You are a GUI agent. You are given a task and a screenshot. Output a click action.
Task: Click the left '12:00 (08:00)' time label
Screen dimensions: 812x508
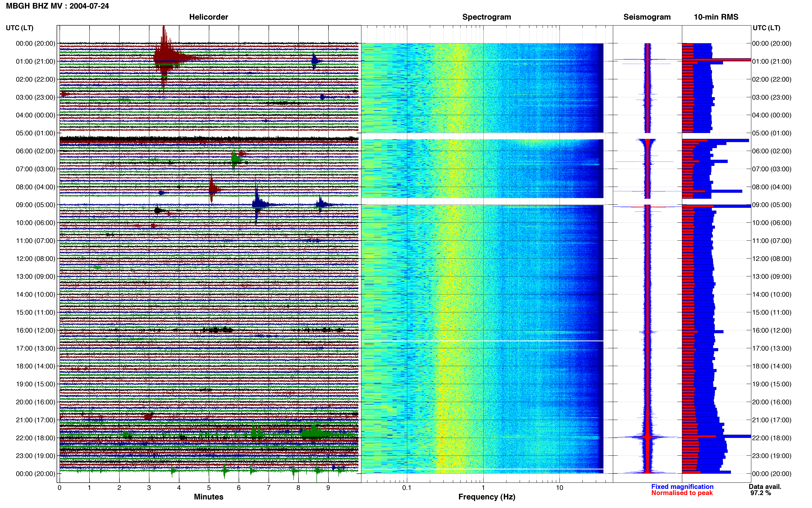coord(36,259)
